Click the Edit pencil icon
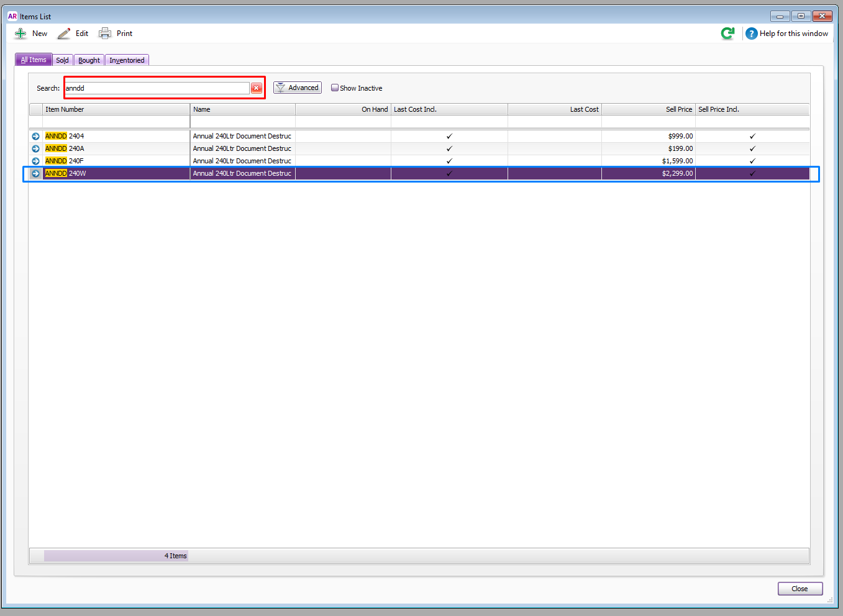843x616 pixels. (64, 34)
